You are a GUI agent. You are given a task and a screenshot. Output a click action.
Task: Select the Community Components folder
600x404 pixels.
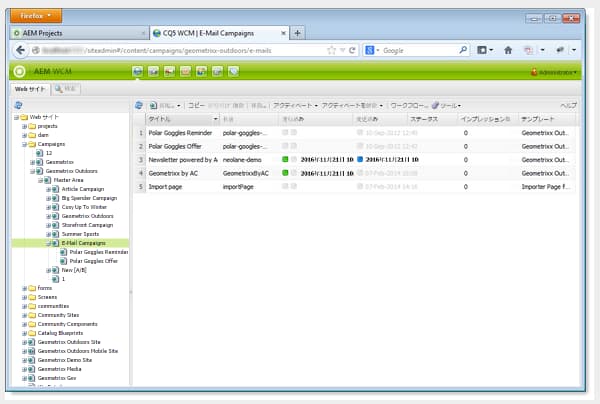[x=67, y=324]
